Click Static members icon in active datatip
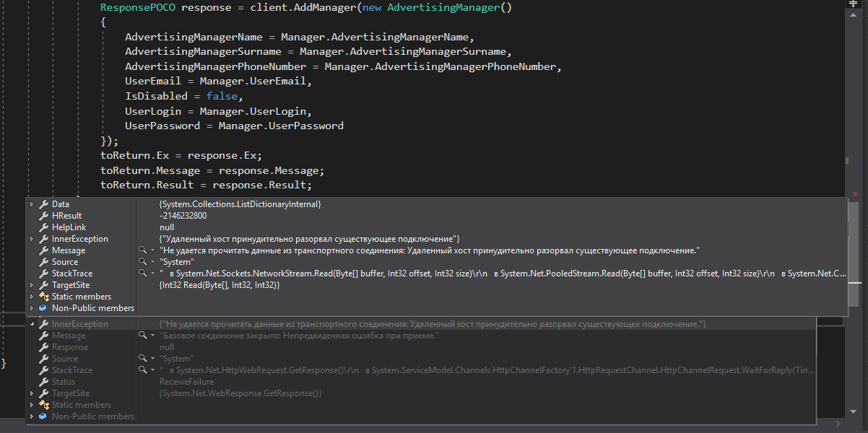The height and width of the screenshot is (433, 868). click(x=43, y=297)
